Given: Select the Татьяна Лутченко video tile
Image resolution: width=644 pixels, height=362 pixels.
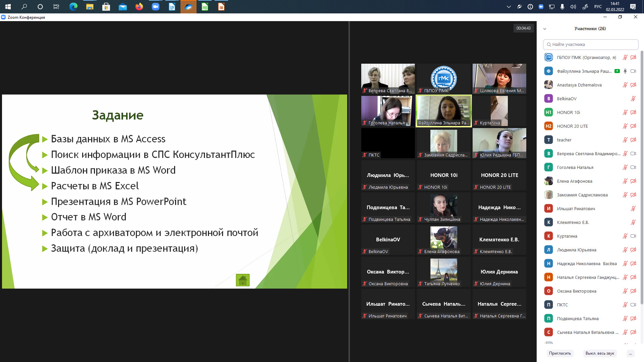Looking at the screenshot, I should pos(444,272).
